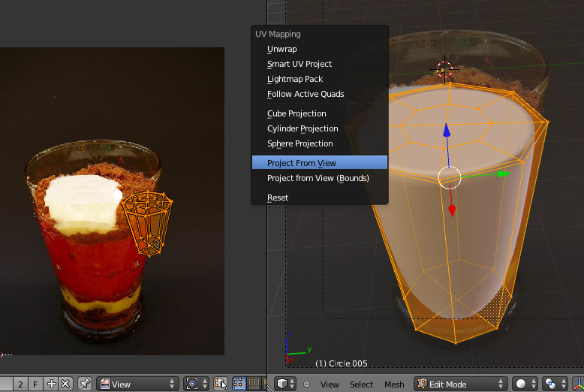Viewport: 584px width, 392px height.
Task: Open the Edit Mode dropdown
Action: 460,384
